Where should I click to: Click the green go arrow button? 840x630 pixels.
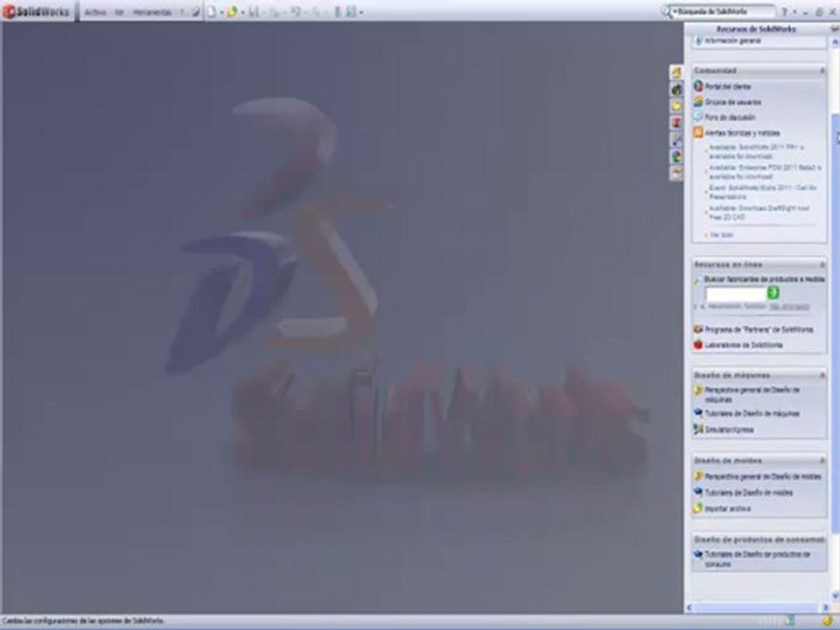(x=773, y=292)
